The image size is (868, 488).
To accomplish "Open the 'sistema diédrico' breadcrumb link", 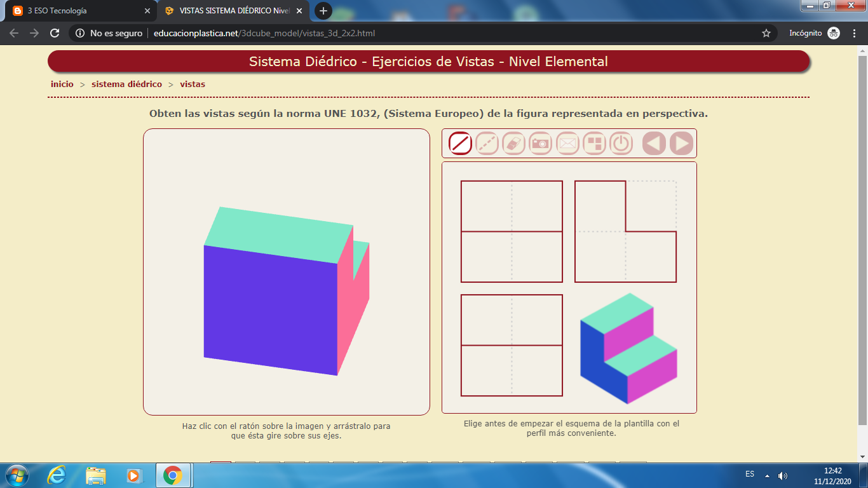I will tap(126, 84).
